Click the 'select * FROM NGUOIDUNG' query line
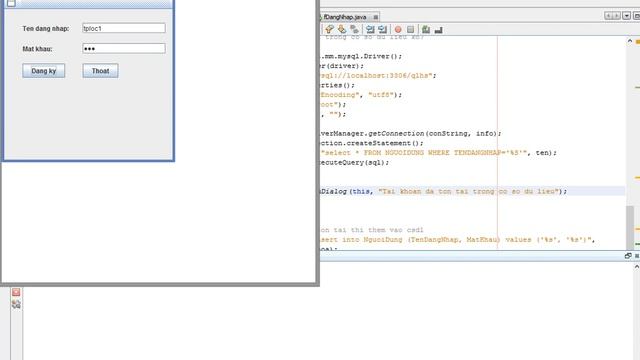The image size is (640, 360). point(438,153)
